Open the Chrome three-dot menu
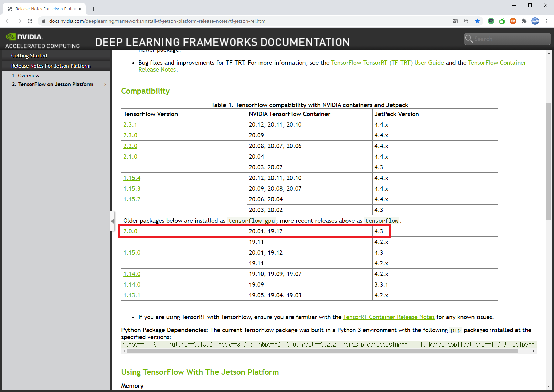This screenshot has height=392, width=554. (546, 21)
